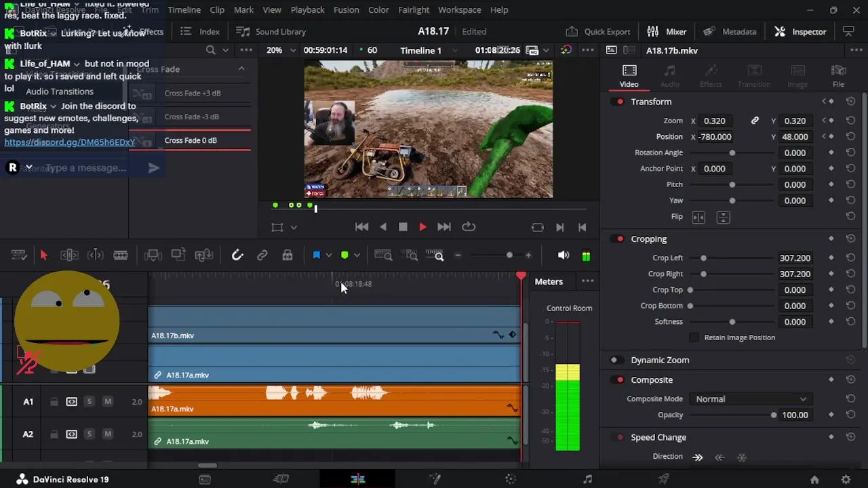Open the Timeline 1 selector dropdown

pos(429,50)
